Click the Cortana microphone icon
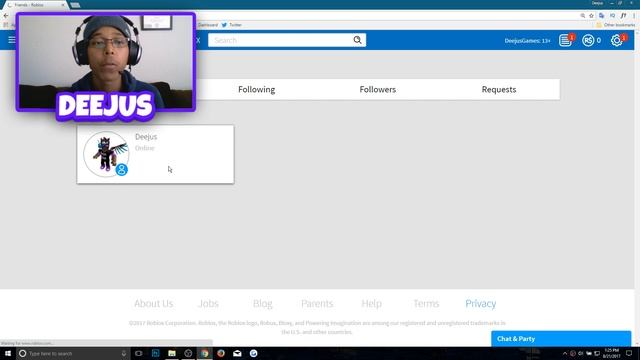This screenshot has width=640, height=360. coord(124,353)
